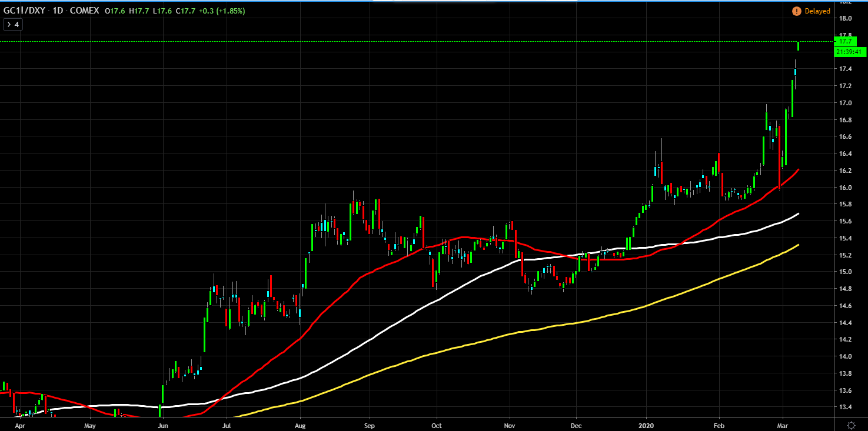Image resolution: width=868 pixels, height=431 pixels.
Task: Open chart settings gear in bottom corner
Action: pos(851,425)
